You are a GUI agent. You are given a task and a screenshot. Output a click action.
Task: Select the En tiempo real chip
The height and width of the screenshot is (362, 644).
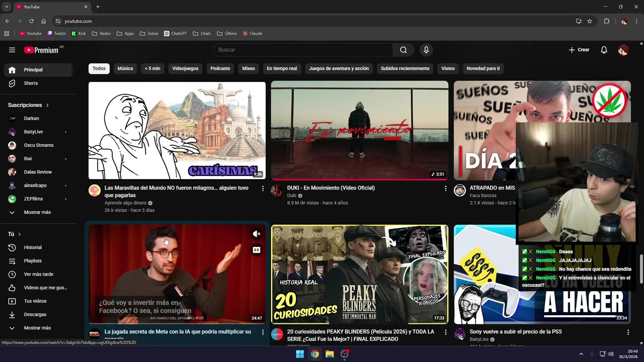(x=282, y=68)
